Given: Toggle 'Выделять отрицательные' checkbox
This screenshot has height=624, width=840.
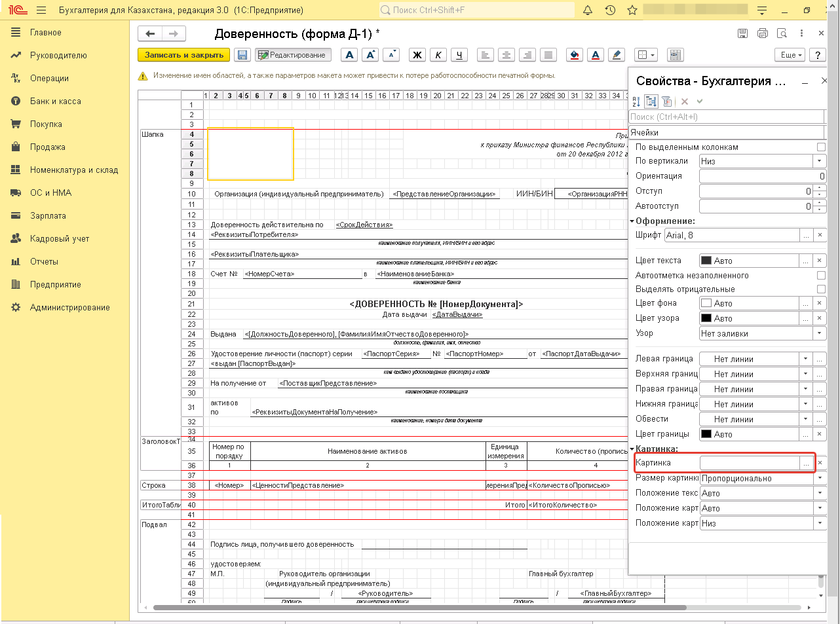Looking at the screenshot, I should coord(821,289).
